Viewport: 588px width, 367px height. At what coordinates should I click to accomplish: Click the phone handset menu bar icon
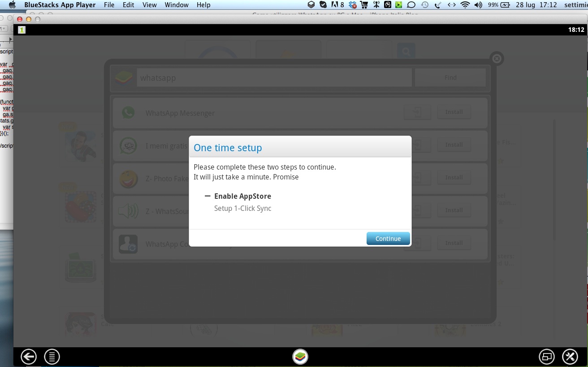(x=438, y=5)
